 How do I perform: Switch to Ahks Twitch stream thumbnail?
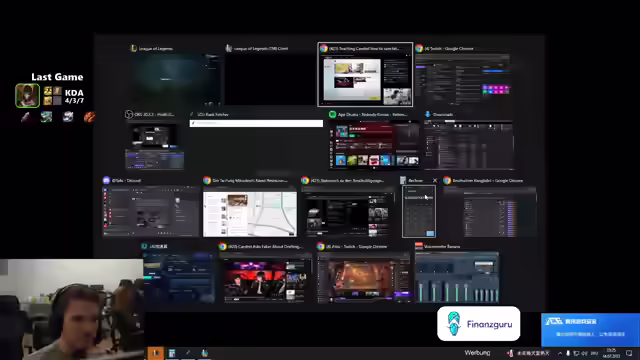coord(364,278)
